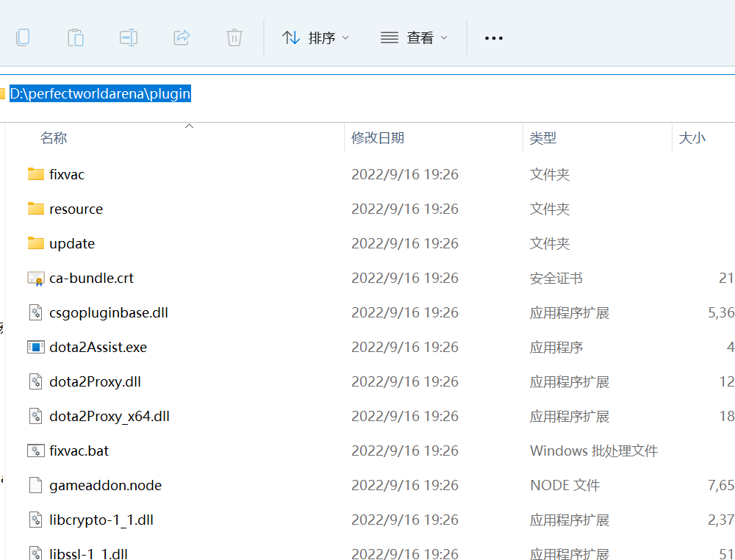Click the address bar path D:\perfectworldarena\plugin

(x=100, y=94)
